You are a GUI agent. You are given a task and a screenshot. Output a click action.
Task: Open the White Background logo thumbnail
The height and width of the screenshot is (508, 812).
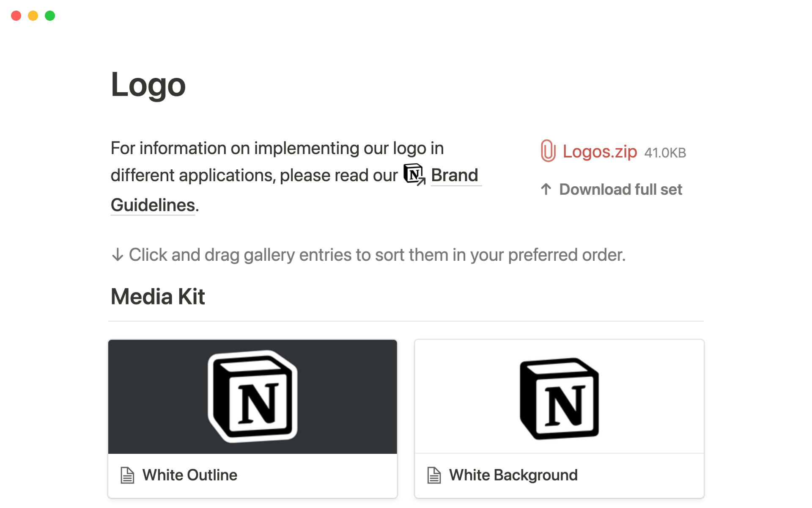(559, 397)
